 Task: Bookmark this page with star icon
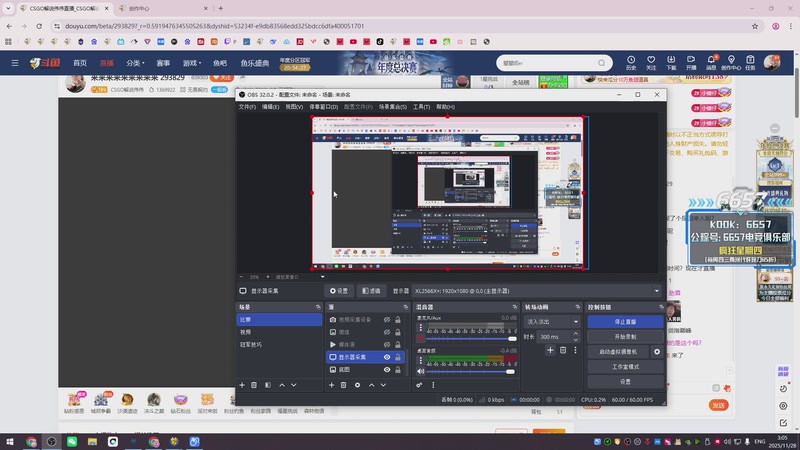pos(755,26)
